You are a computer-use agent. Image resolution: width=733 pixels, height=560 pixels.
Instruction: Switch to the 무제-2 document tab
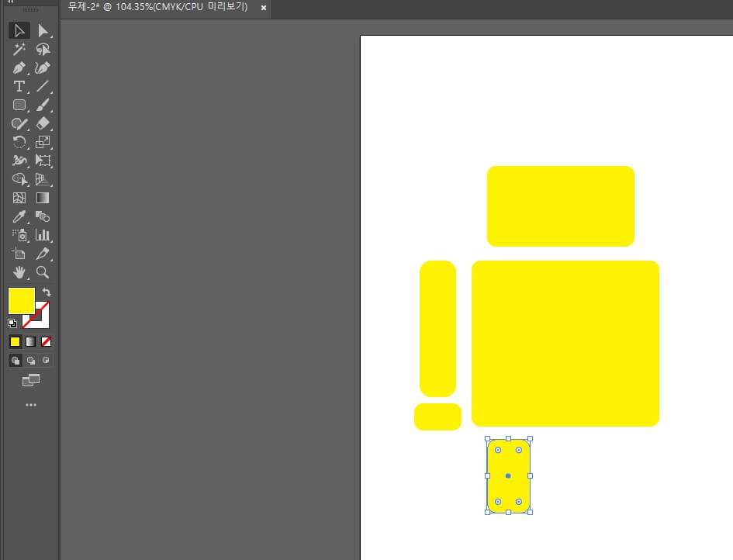pos(157,7)
